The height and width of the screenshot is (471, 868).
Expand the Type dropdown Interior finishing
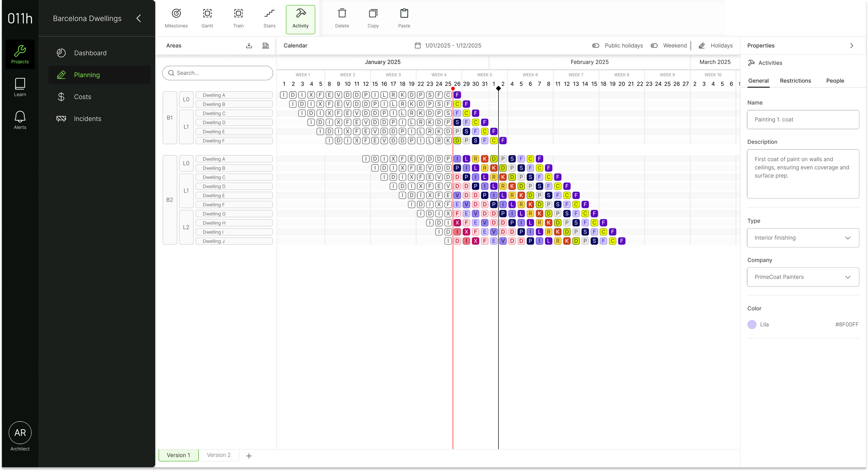(x=803, y=238)
